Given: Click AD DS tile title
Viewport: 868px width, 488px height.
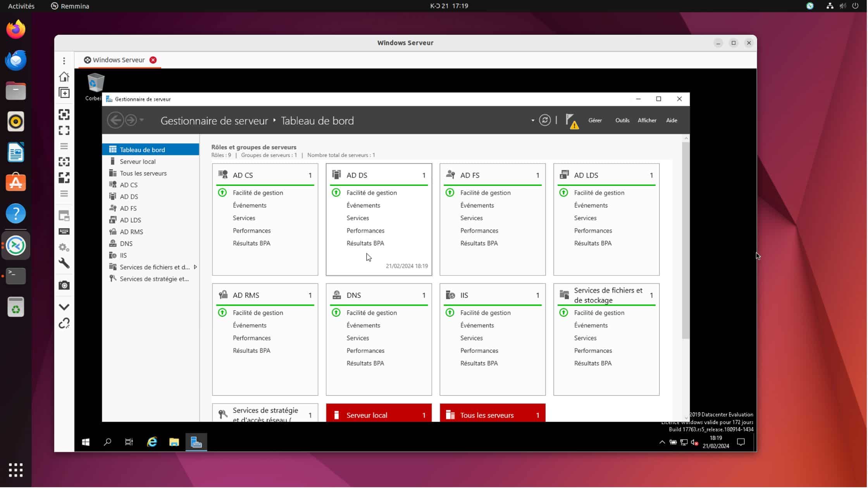Looking at the screenshot, I should pos(357,175).
